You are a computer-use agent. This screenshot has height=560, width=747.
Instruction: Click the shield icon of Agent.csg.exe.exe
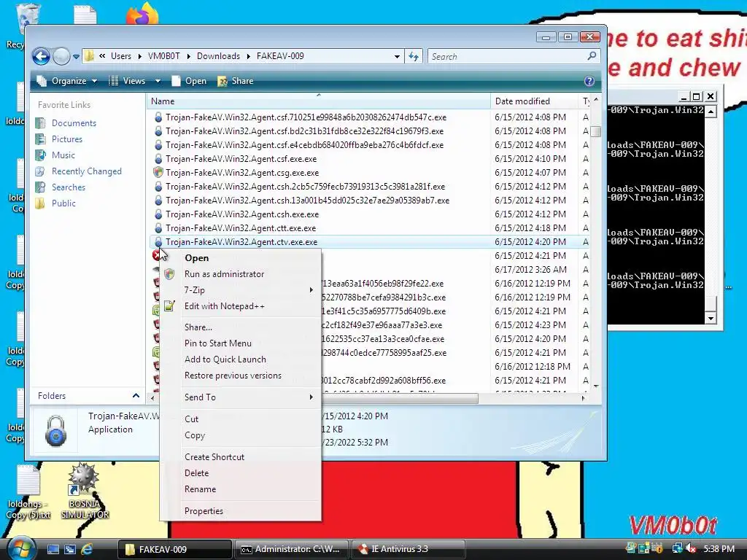point(158,172)
